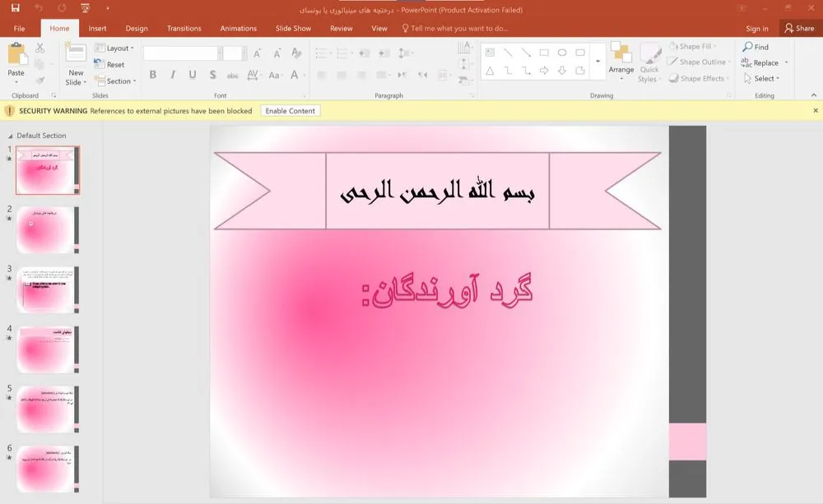Pick the Right Arrow shape
This screenshot has width=823, height=504.
click(544, 71)
